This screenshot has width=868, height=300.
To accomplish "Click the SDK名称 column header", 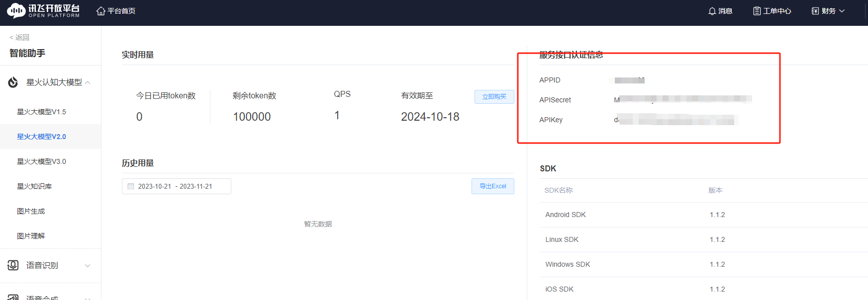I will coord(559,190).
